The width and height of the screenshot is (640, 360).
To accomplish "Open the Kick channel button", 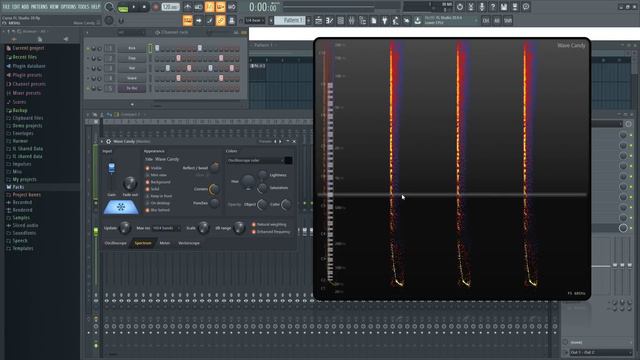I will [x=132, y=48].
